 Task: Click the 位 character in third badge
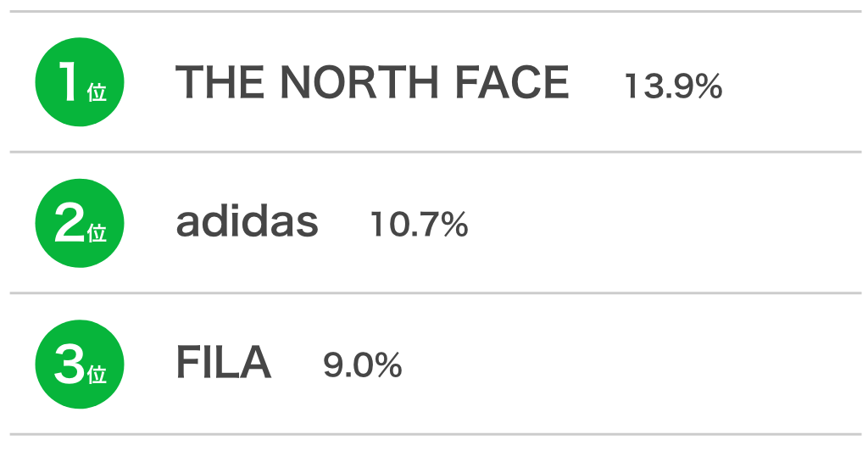pos(97,375)
